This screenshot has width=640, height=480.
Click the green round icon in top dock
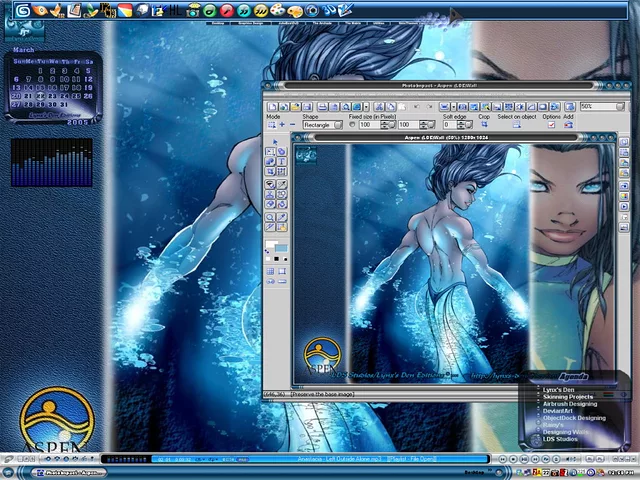pyautogui.click(x=209, y=11)
